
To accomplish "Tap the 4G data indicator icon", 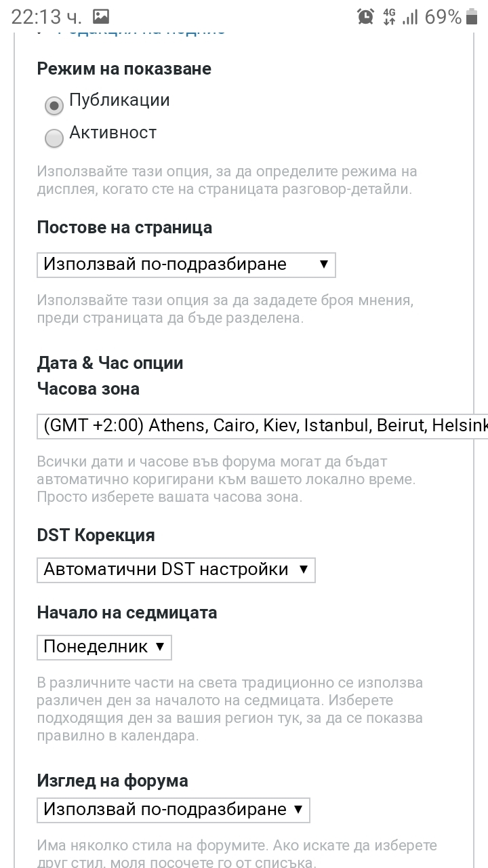I will pyautogui.click(x=389, y=16).
